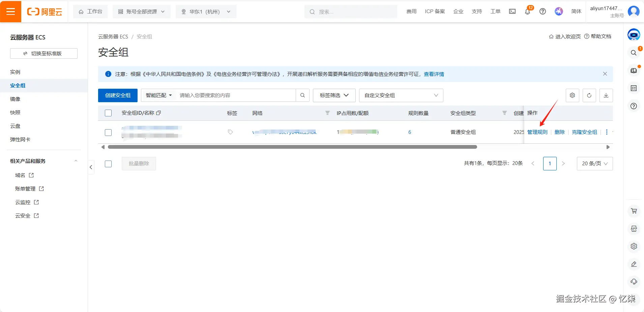This screenshot has height=312, width=644.
Task: Open table column settings gear
Action: (572, 95)
